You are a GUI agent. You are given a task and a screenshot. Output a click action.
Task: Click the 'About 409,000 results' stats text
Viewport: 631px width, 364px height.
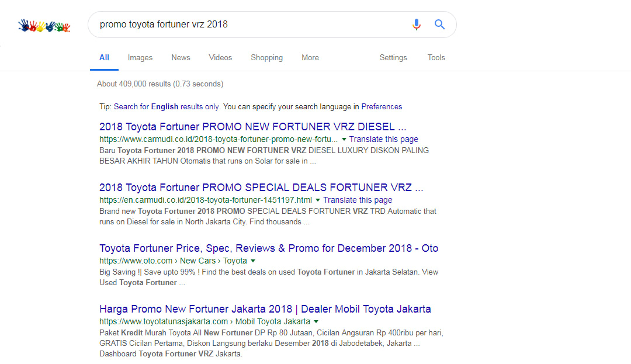[x=160, y=84]
